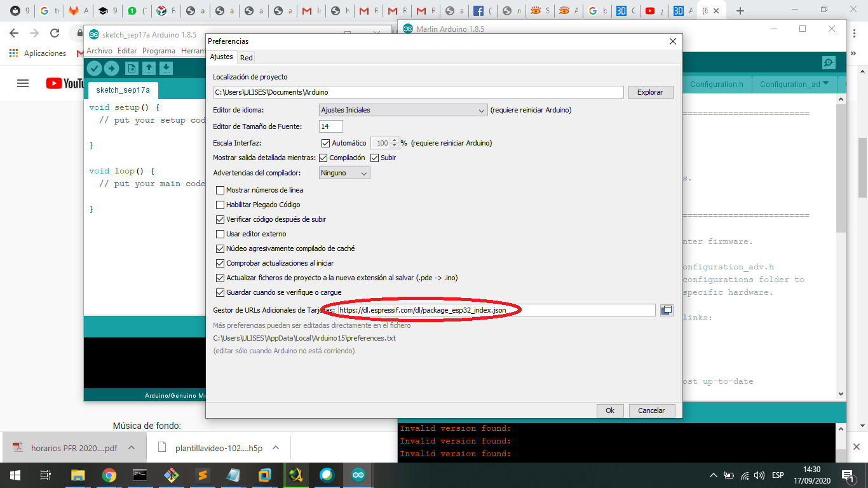The width and height of the screenshot is (868, 488).
Task: Open the Programa menu
Action: click(x=159, y=51)
